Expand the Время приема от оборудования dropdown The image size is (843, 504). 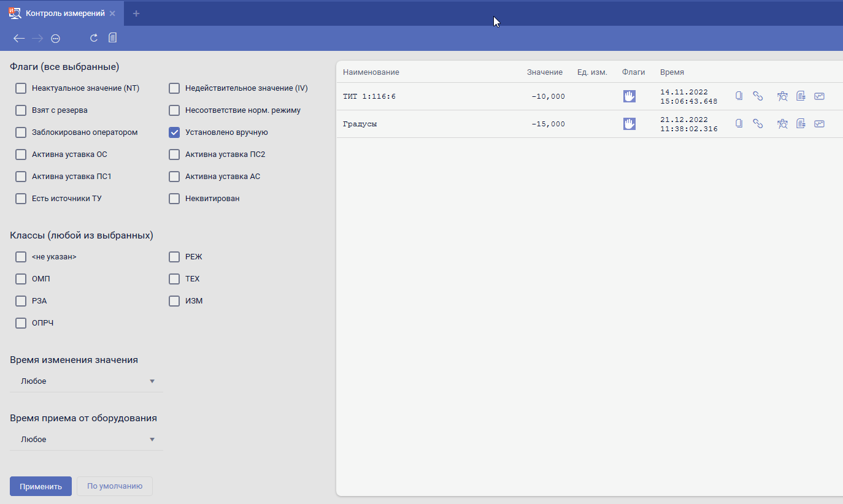(x=87, y=440)
